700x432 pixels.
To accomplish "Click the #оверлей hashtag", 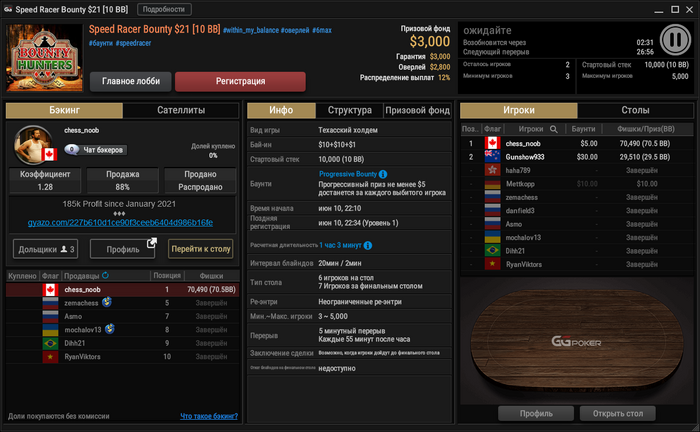I will [295, 30].
